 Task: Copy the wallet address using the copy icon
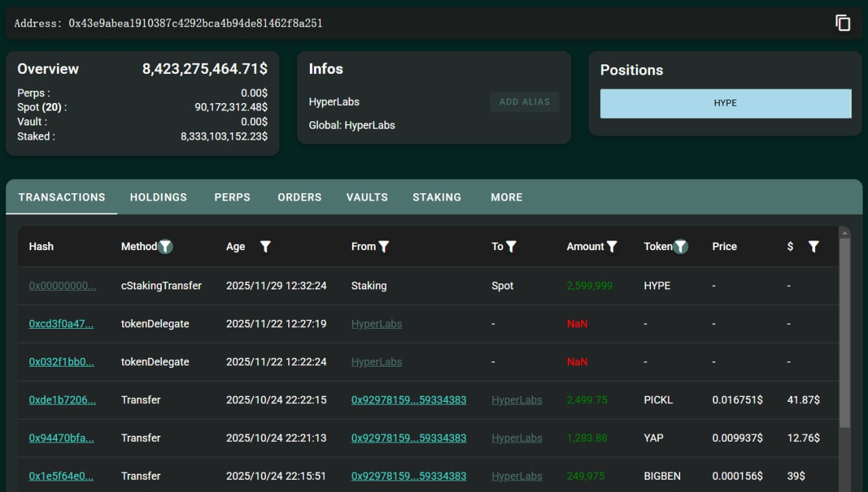tap(842, 22)
